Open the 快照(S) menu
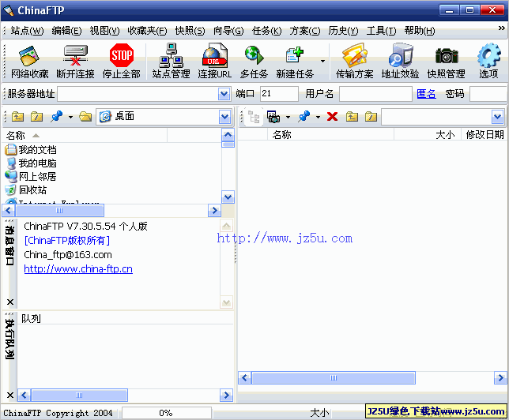Viewport: 509px width, 420px height. (190, 31)
